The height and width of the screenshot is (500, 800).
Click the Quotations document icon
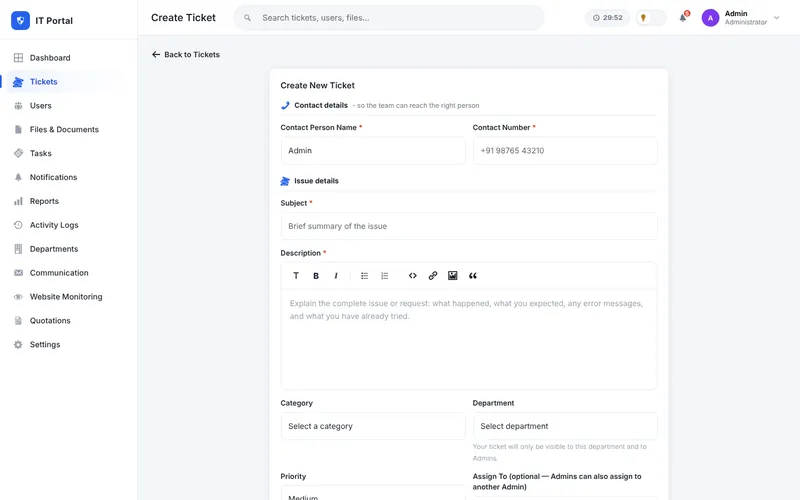(18, 320)
